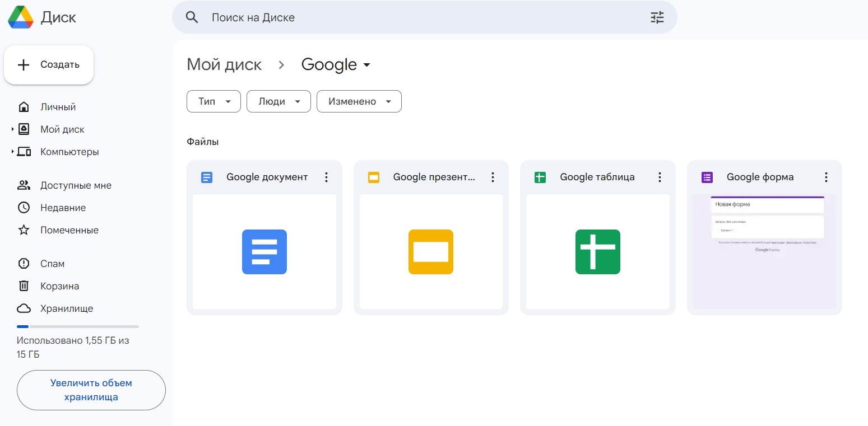The image size is (868, 426).
Task: Expand the Компьютеры tree arrow
Action: click(12, 152)
